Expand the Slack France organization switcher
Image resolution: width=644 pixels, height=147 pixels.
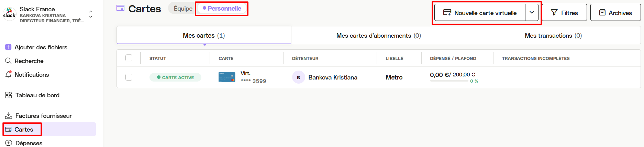pos(91,14)
